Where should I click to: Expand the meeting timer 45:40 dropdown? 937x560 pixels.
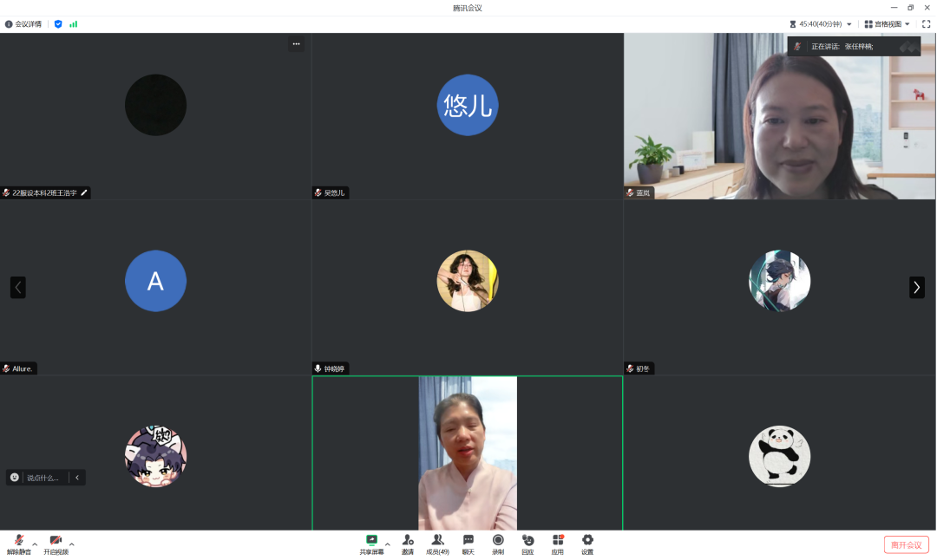[x=849, y=24]
